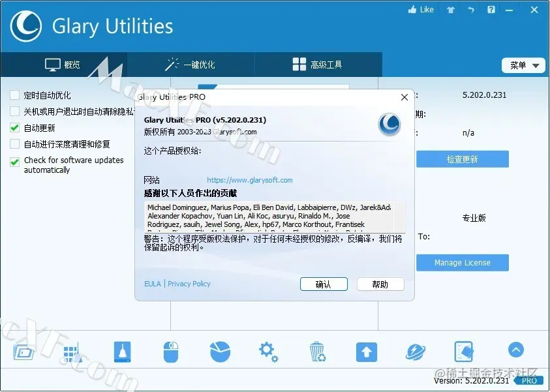
Task: Click the Version: 5.202.0.231 status text
Action: point(471,380)
